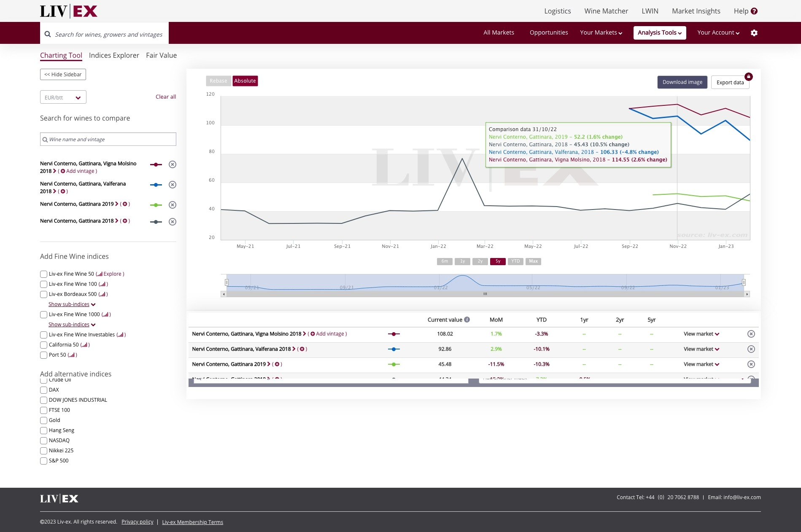Select the Max time range button
The width and height of the screenshot is (801, 532).
click(x=533, y=261)
